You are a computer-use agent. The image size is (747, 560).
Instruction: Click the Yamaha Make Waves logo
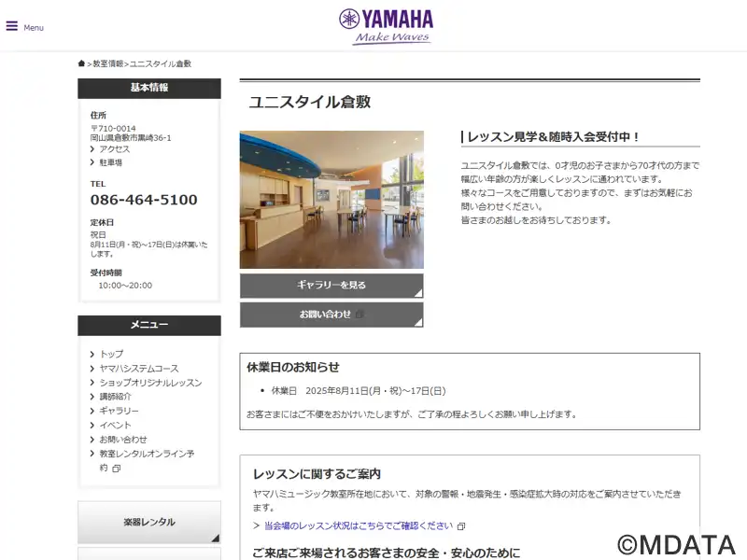click(x=387, y=27)
